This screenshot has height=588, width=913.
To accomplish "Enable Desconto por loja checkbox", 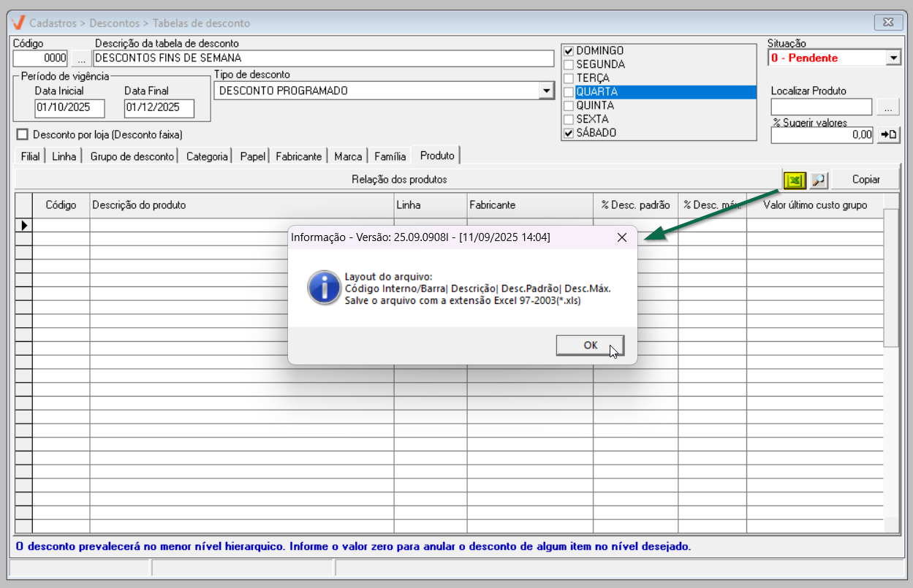I will 22,134.
